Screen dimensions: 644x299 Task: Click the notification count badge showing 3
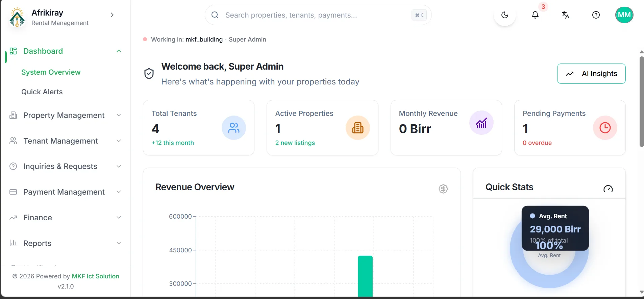click(x=543, y=6)
